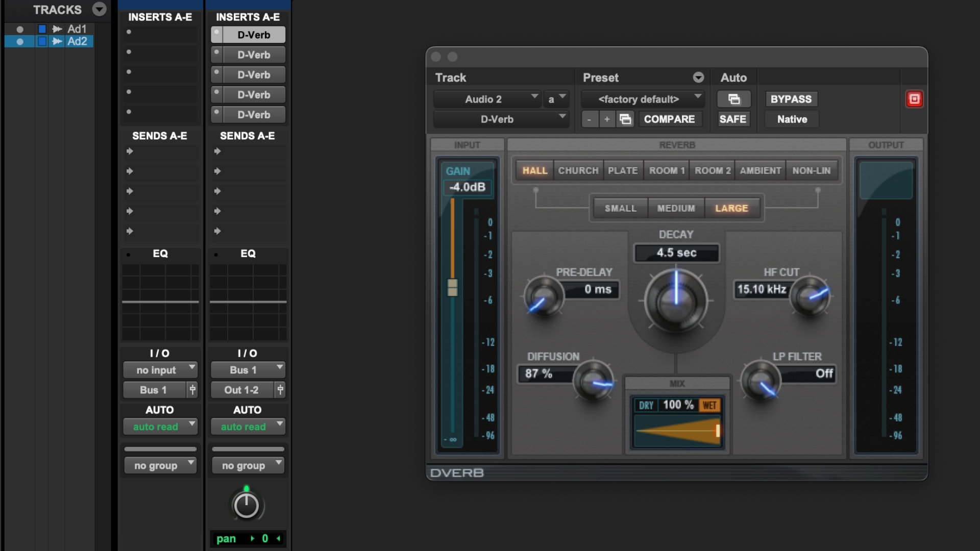Screen dimensions: 980x551
Task: Click the HF Cut 15.10 kHz field
Action: (x=762, y=289)
